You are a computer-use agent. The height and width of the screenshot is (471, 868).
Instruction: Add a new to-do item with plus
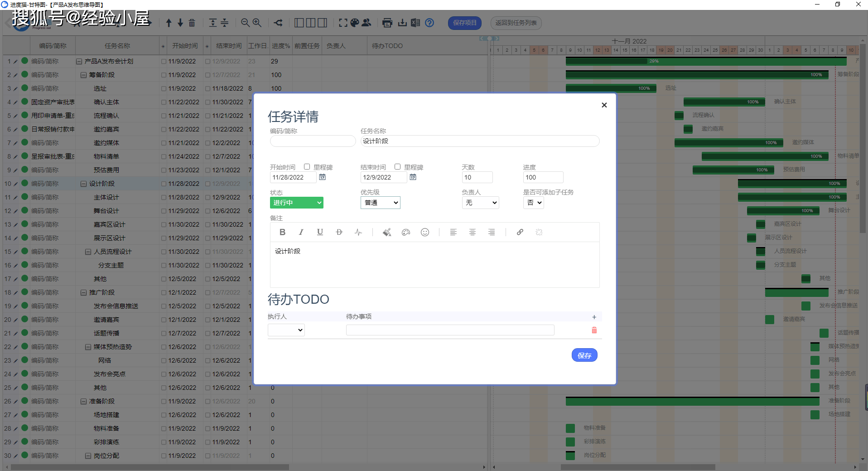coord(594,317)
